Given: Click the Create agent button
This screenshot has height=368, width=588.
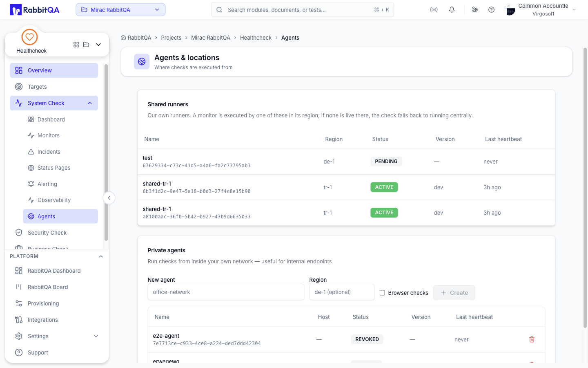Looking at the screenshot, I should coord(454,293).
